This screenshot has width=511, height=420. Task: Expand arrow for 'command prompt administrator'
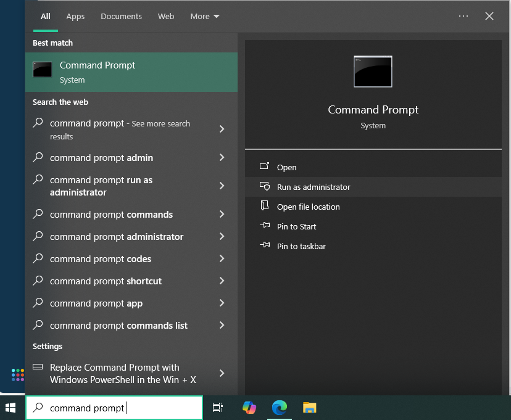pos(222,236)
